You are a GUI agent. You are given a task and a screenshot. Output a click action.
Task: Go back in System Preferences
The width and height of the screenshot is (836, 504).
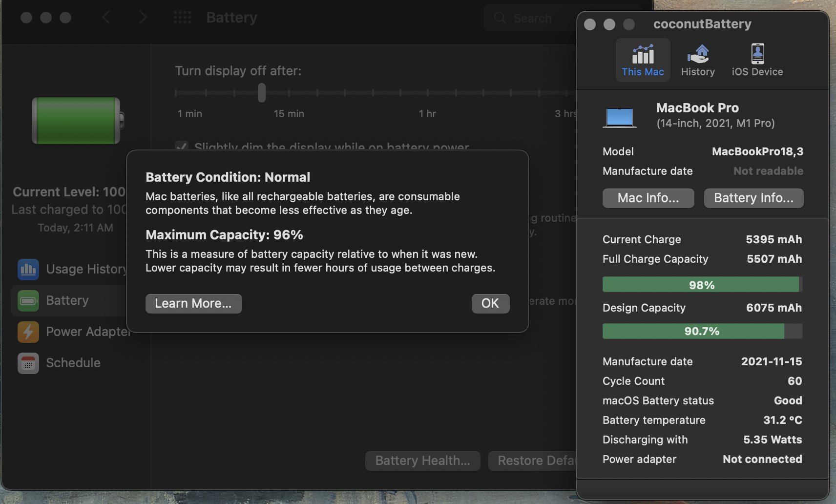[x=106, y=18]
